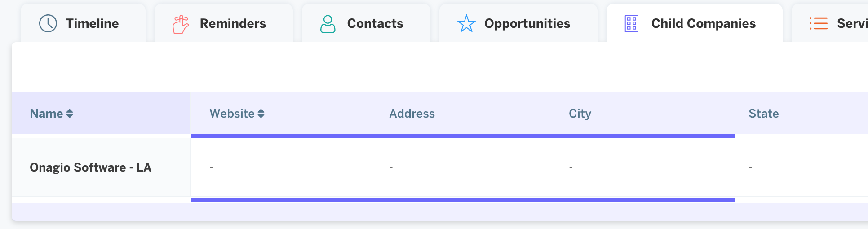Open the Onagio Software - LA company
Image resolution: width=868 pixels, height=229 pixels.
[90, 167]
